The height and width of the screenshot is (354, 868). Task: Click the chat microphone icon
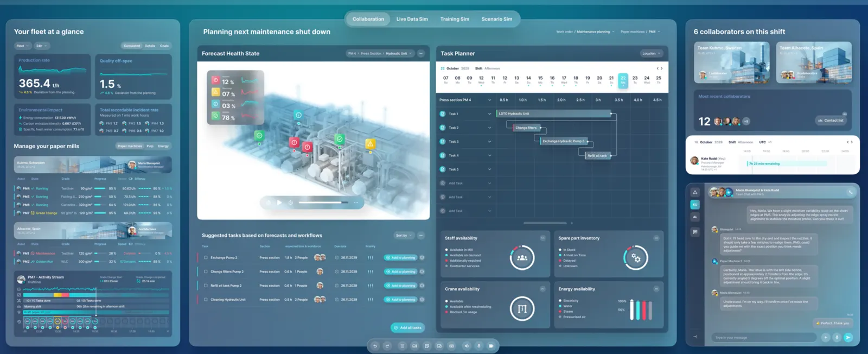click(837, 338)
